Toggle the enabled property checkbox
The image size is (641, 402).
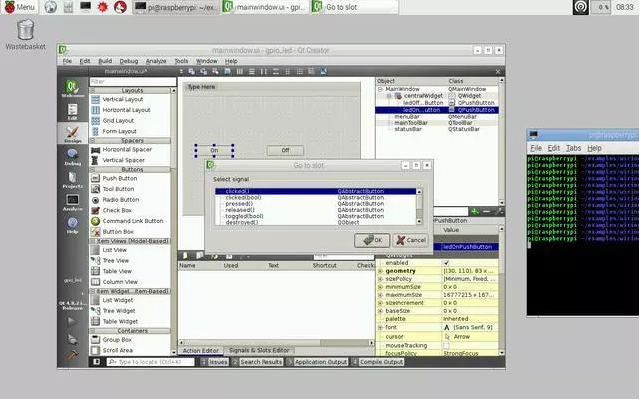click(x=446, y=262)
